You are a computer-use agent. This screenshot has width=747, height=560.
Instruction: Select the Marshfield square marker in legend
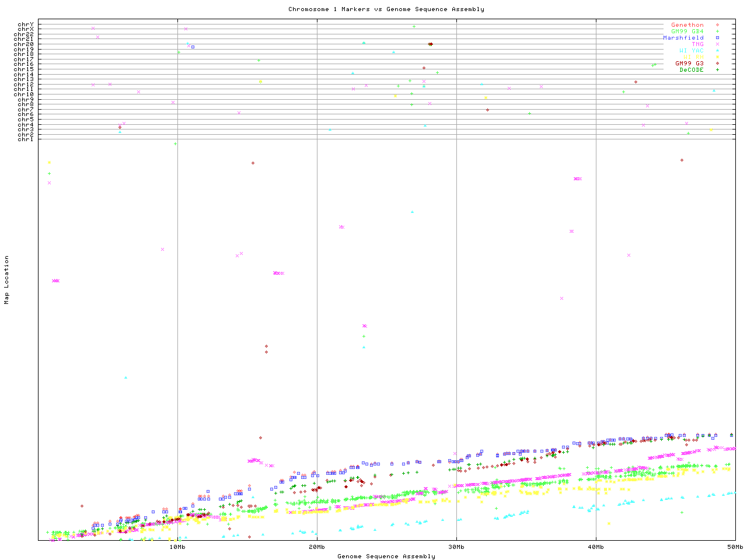point(717,38)
